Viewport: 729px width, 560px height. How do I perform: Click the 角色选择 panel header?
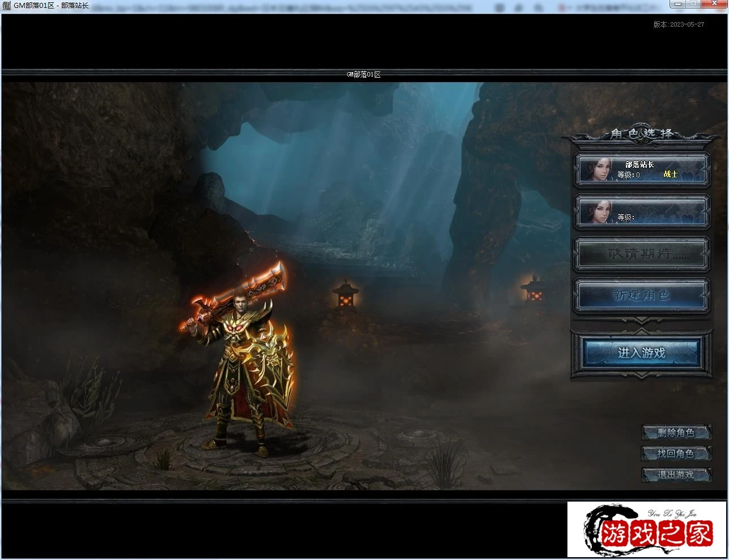point(642,134)
